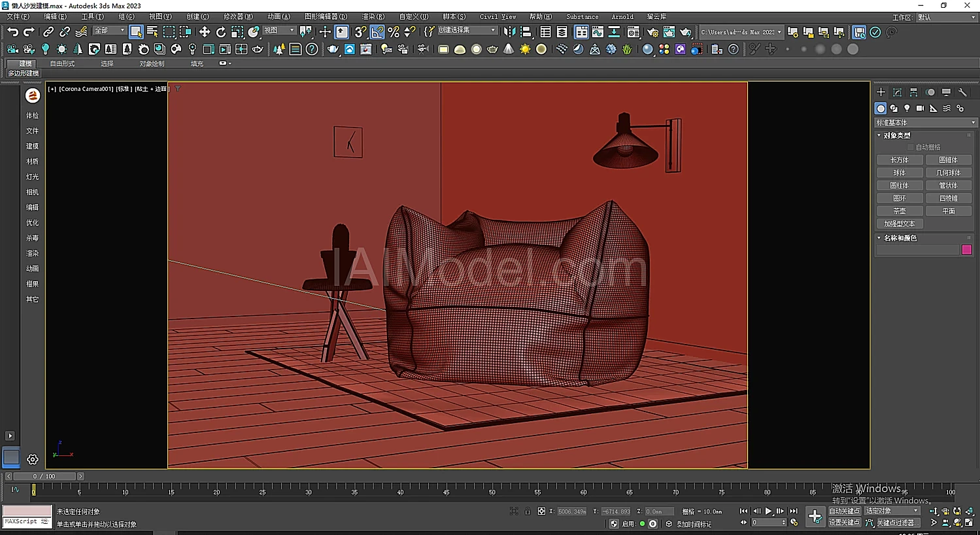Select the Cameras category in Create panel

tap(920, 109)
